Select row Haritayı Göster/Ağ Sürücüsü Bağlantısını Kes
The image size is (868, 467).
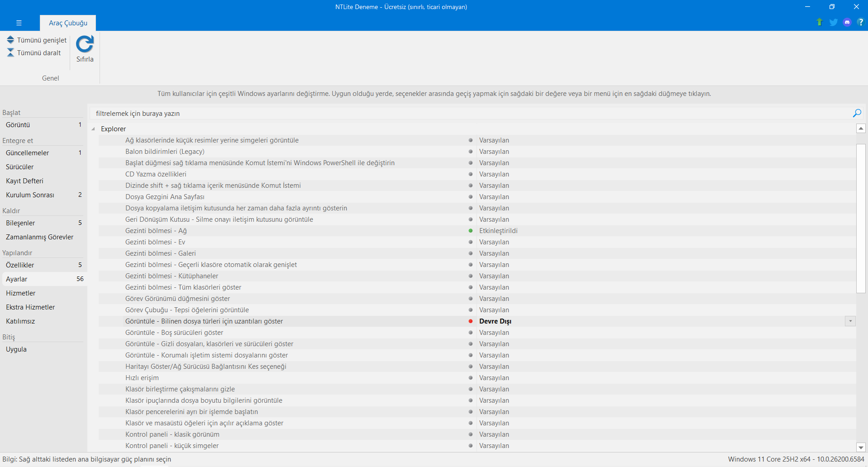(x=477, y=367)
